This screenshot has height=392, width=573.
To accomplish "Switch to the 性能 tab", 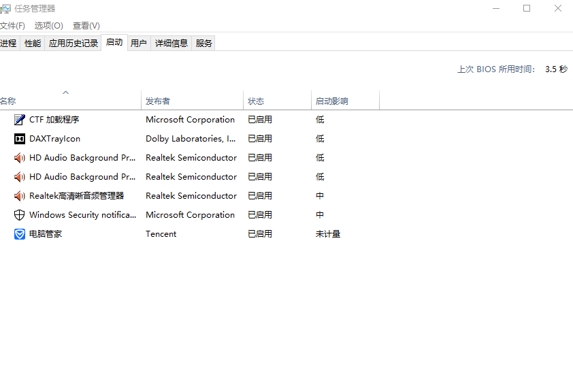I will coord(33,43).
